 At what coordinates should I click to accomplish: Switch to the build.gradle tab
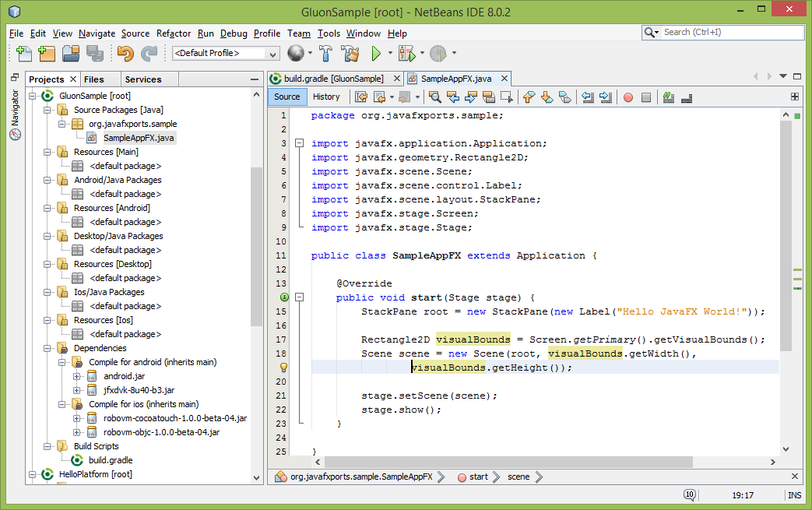tap(334, 78)
